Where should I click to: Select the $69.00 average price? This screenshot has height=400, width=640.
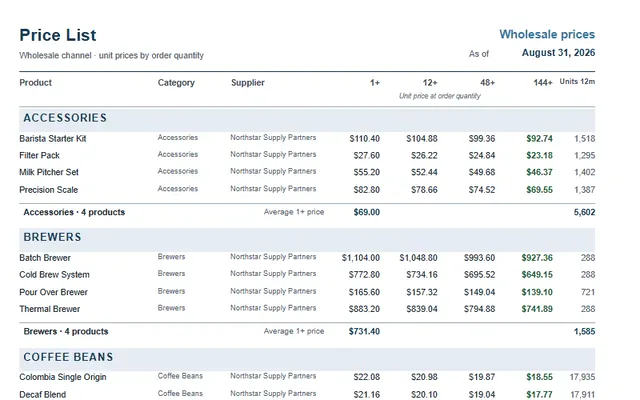(367, 212)
